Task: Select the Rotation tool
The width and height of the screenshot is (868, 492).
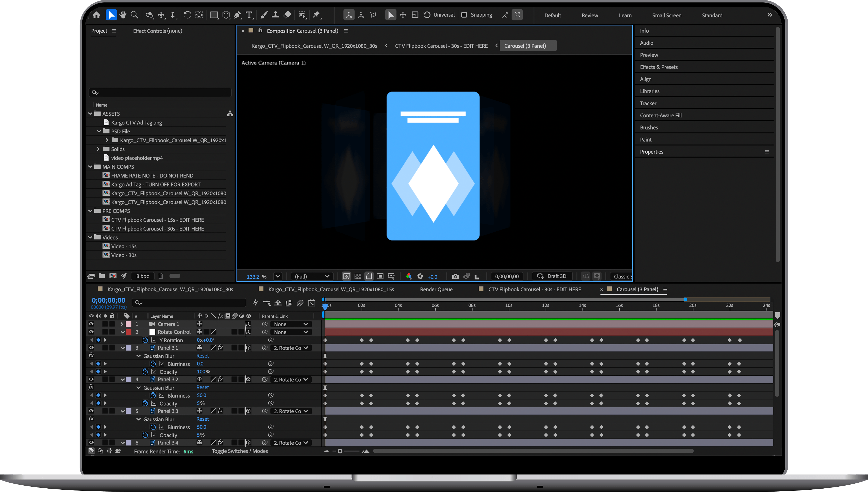Action: pyautogui.click(x=187, y=15)
